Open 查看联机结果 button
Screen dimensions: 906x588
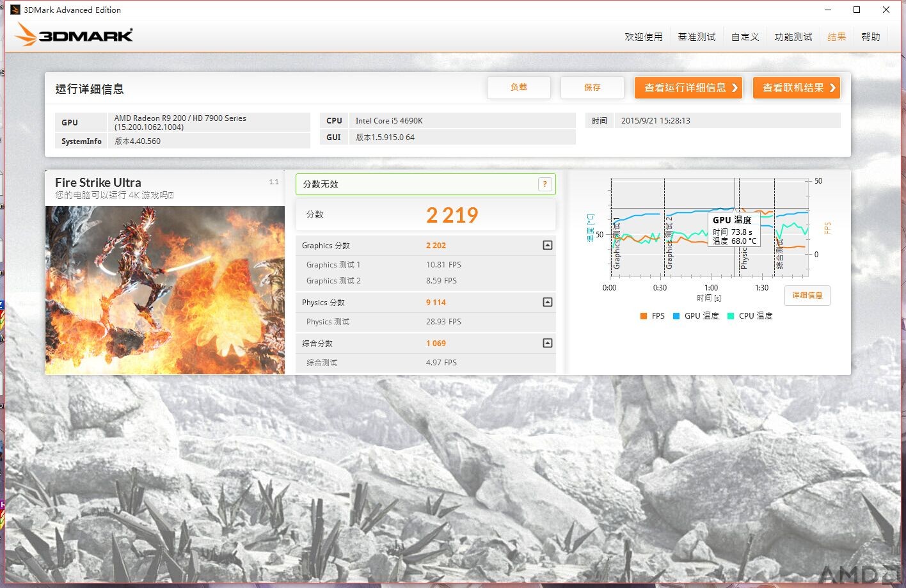pos(797,88)
